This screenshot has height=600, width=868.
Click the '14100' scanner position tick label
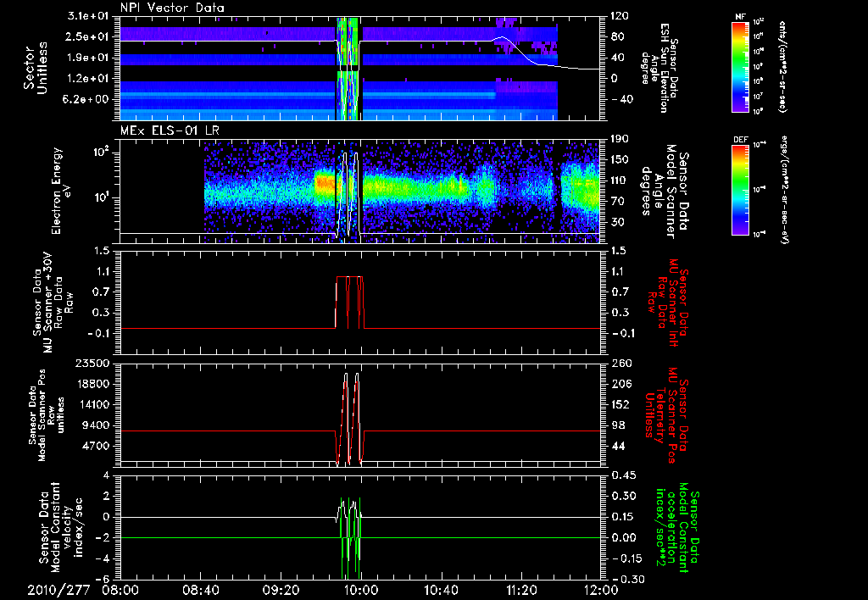pos(93,404)
